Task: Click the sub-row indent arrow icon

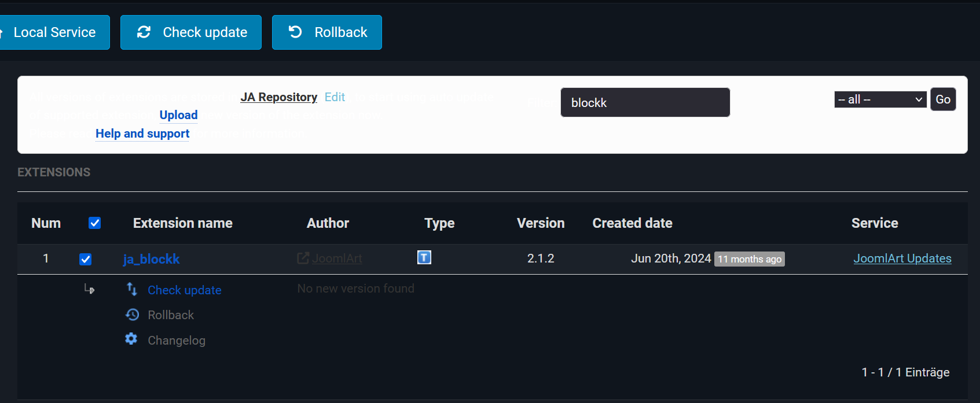Action: [89, 289]
